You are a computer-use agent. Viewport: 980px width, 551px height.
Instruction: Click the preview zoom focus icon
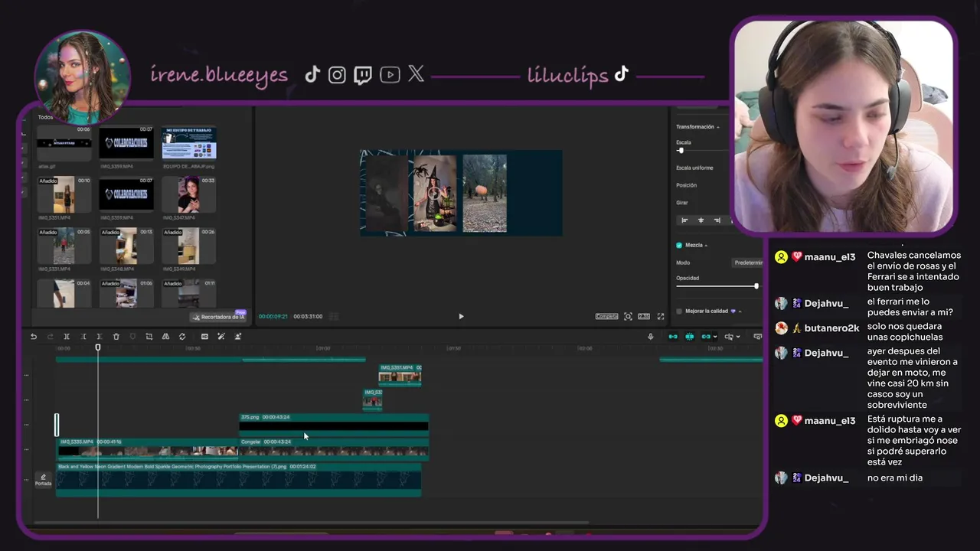[628, 316]
